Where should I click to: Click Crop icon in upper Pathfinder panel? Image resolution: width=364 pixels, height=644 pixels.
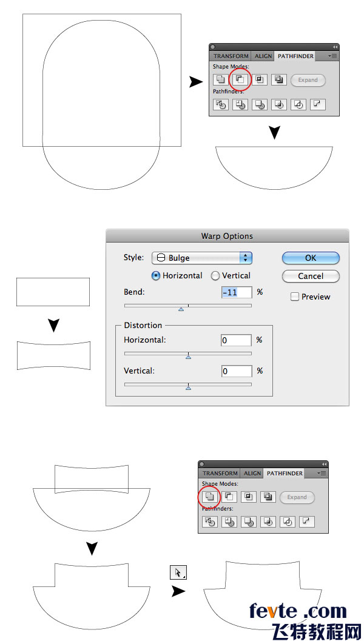click(279, 104)
